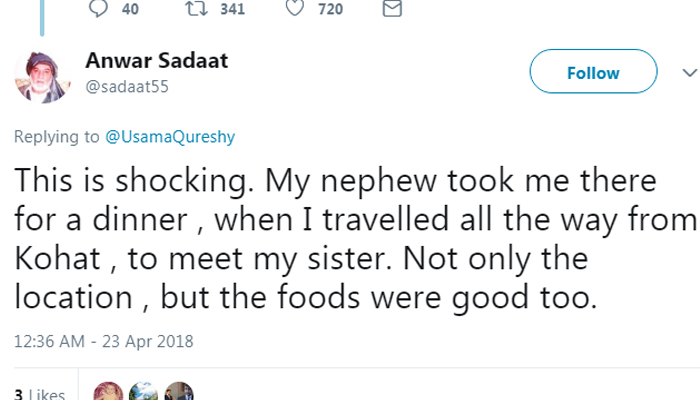Screen dimensions: 700x400
Task: Click the reply speech bubble icon
Action: tap(98, 9)
